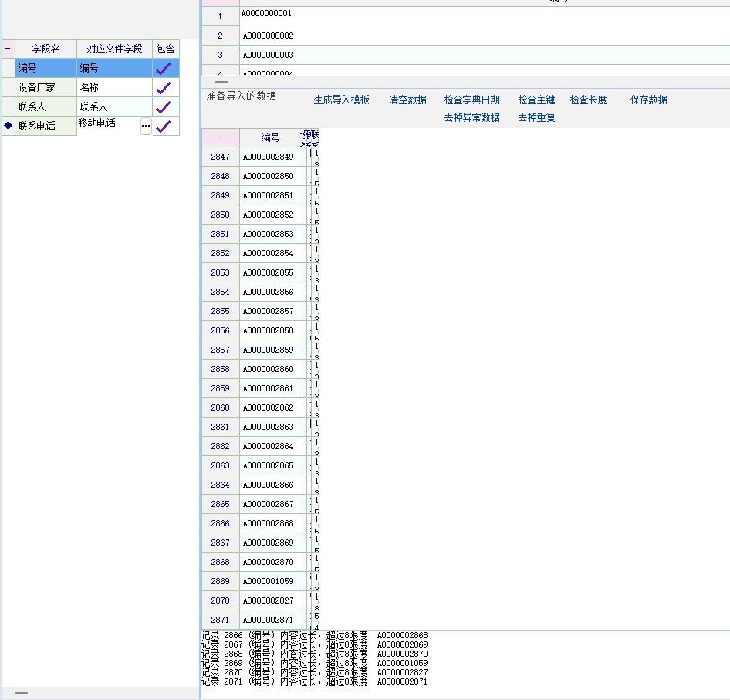Screen dimensions: 730x700
Task: Open the 移动电话 file field selector
Action: (108, 123)
